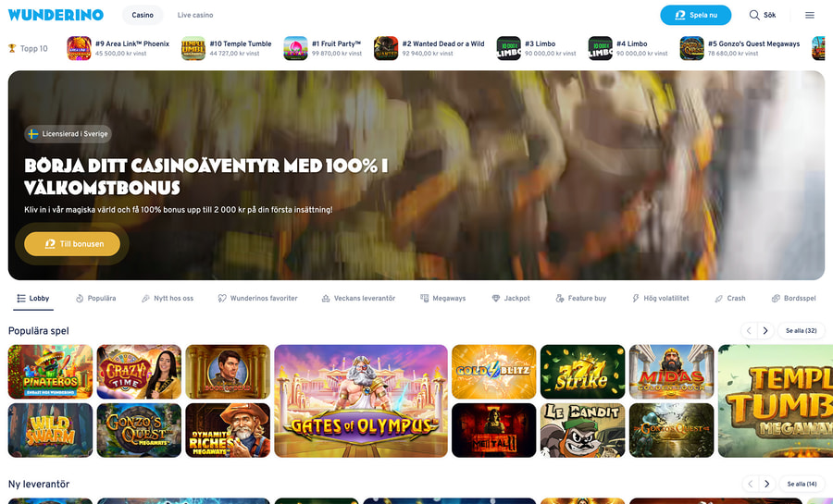This screenshot has width=833, height=504.
Task: Open Area Link Phoenix game icon
Action: 79,48
